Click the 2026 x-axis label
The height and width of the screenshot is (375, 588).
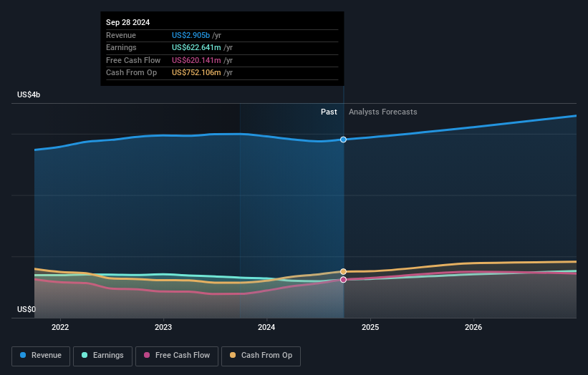473,327
